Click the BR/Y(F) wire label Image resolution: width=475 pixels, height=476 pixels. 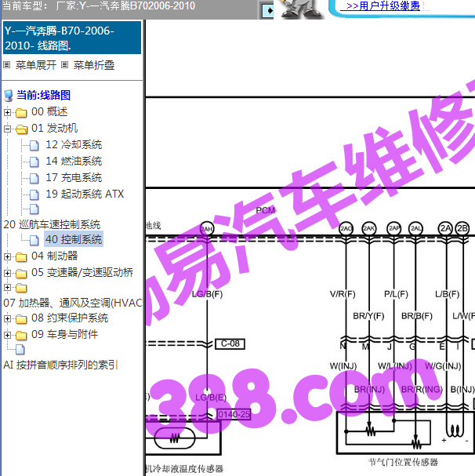[x=368, y=316]
